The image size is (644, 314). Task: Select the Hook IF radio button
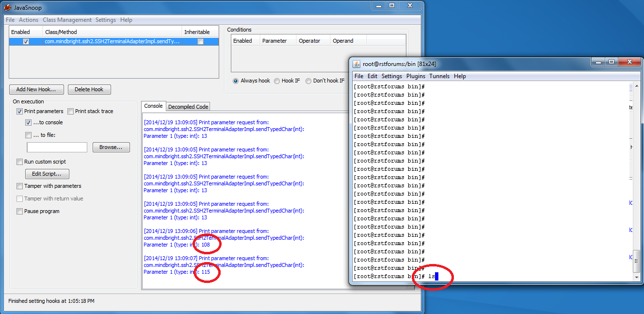[277, 81]
